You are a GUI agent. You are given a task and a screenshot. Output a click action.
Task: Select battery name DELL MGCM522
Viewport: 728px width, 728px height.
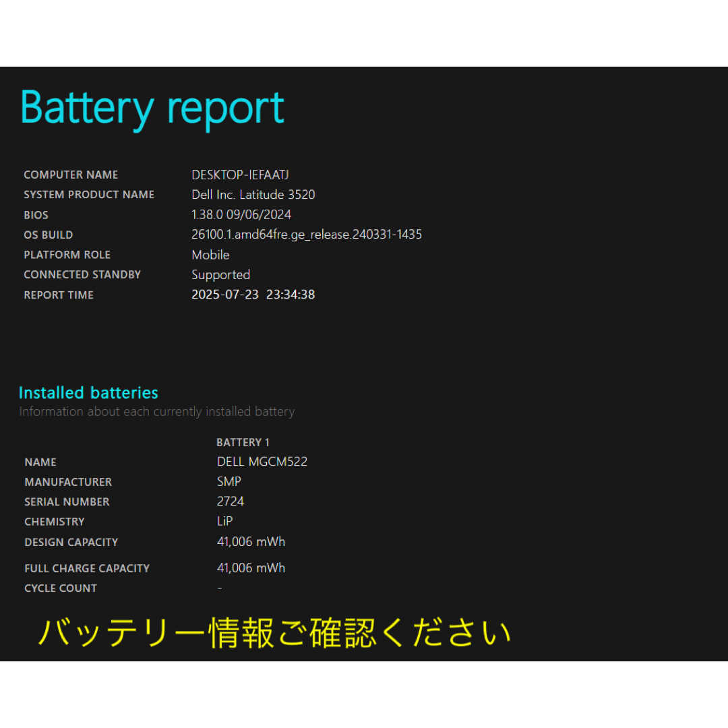point(262,462)
